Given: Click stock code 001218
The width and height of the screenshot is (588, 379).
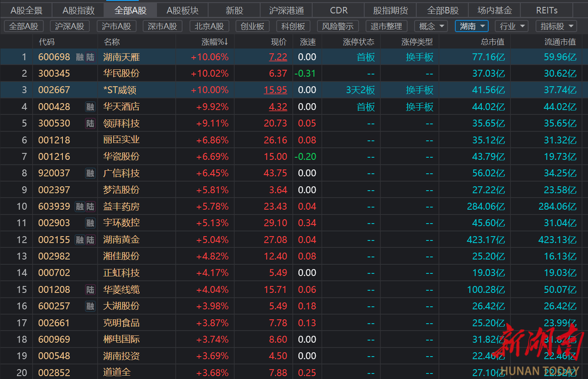Looking at the screenshot, I should [x=54, y=140].
